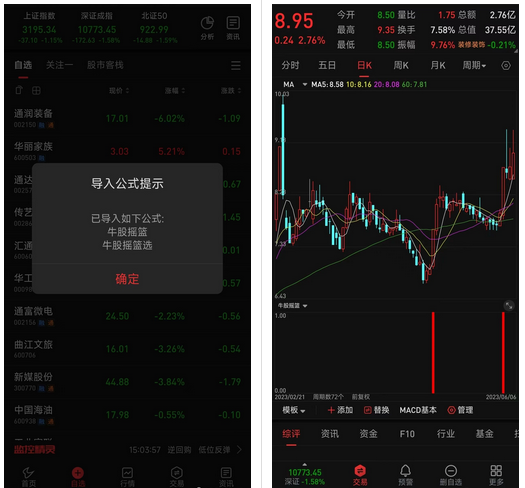This screenshot has height=488, width=525.
Task: Open the 装修装饰 sector link
Action: tap(471, 45)
